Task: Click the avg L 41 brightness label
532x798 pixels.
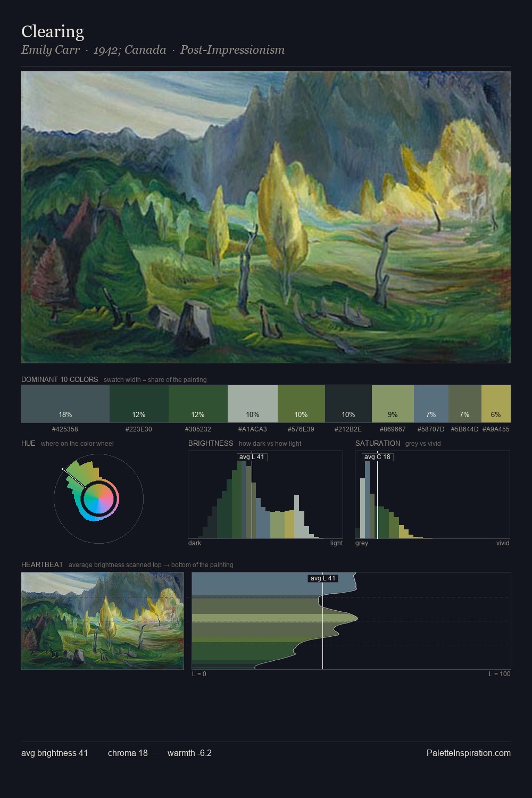Action: pos(252,457)
